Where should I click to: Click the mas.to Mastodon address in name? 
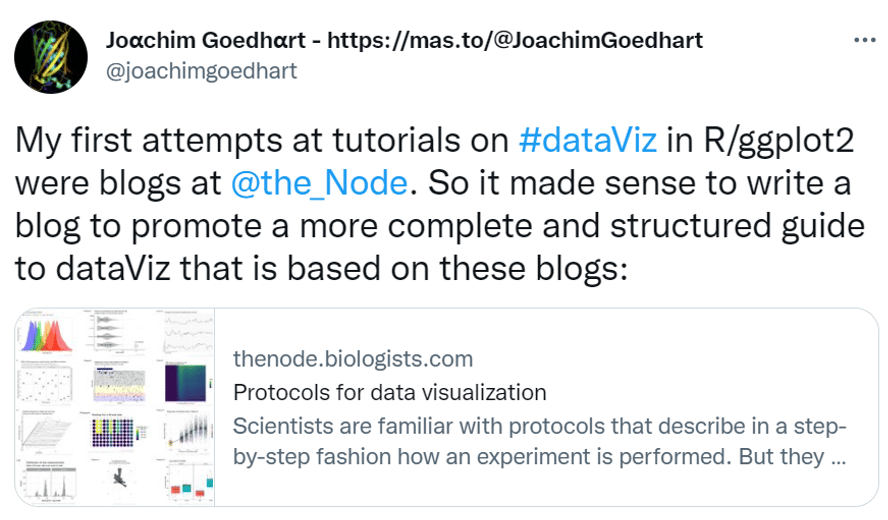(515, 40)
